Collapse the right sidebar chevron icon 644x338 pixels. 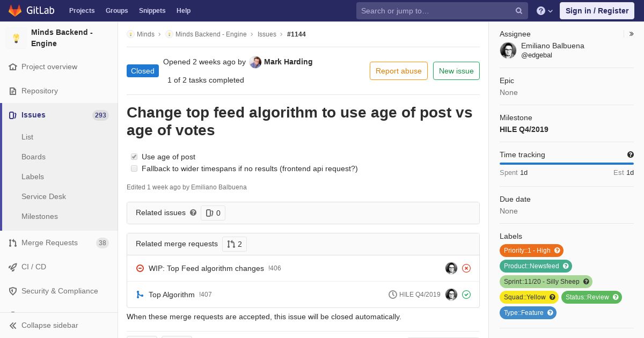tap(632, 34)
